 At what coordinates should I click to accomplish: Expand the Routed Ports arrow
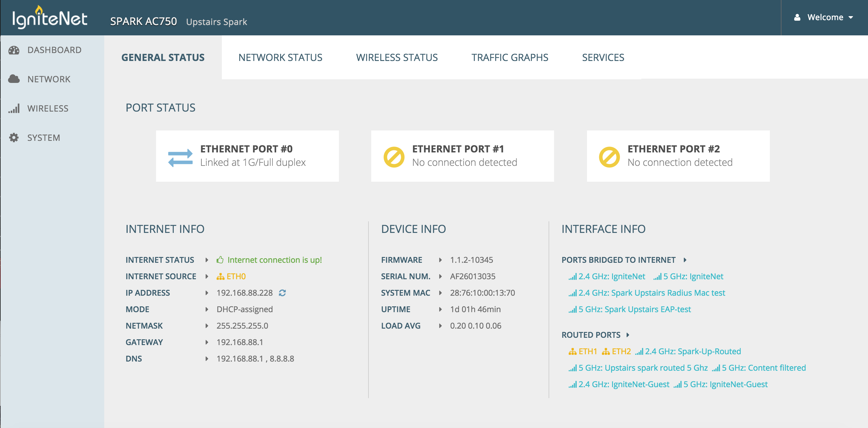point(628,335)
